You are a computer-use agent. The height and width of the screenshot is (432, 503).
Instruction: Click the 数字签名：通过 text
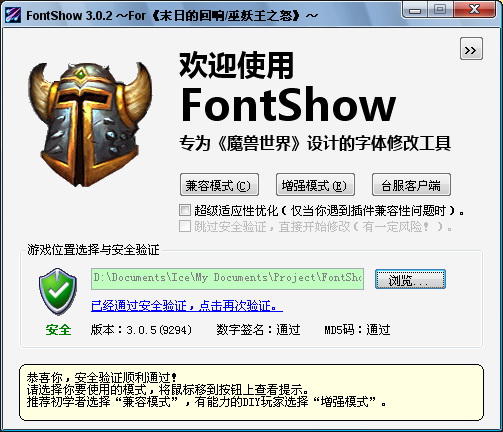258,330
